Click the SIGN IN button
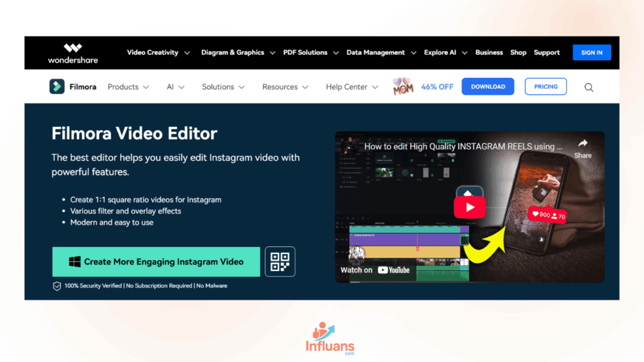 click(x=592, y=53)
